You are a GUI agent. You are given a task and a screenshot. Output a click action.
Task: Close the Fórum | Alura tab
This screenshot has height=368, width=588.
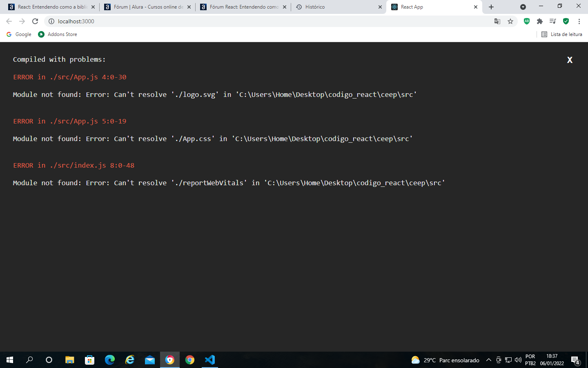pyautogui.click(x=189, y=7)
